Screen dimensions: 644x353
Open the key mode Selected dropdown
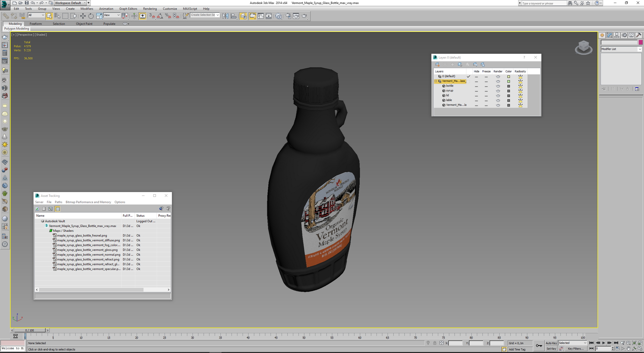tap(572, 343)
